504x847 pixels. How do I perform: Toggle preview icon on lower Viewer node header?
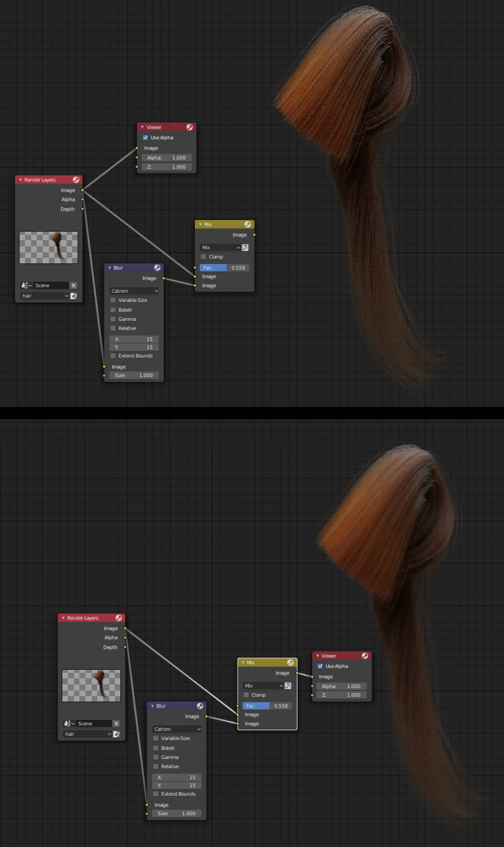click(365, 656)
